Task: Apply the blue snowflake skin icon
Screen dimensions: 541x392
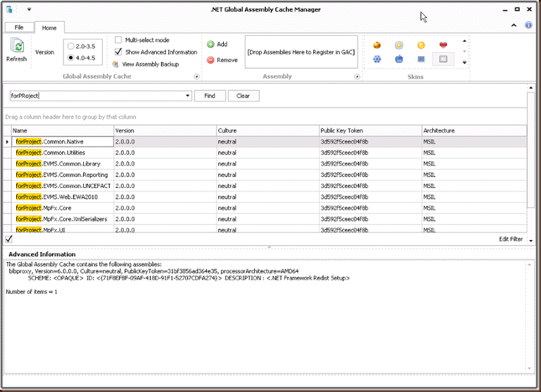Action: (x=377, y=59)
